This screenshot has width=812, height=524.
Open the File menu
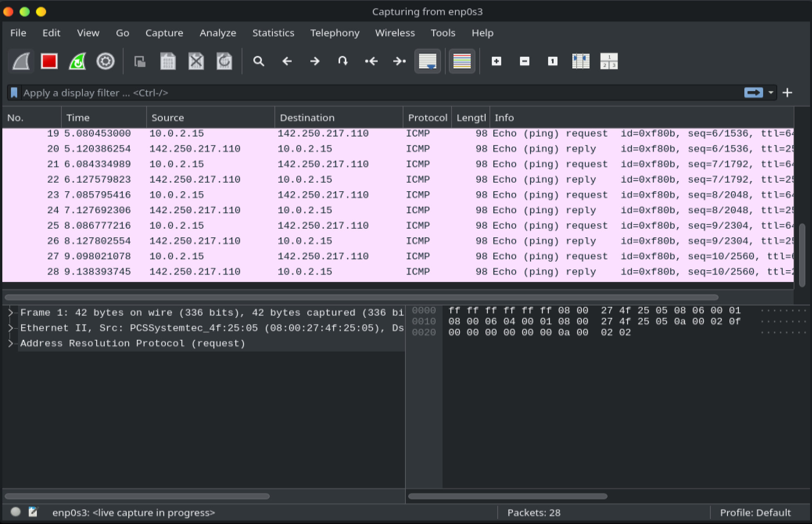click(x=18, y=33)
